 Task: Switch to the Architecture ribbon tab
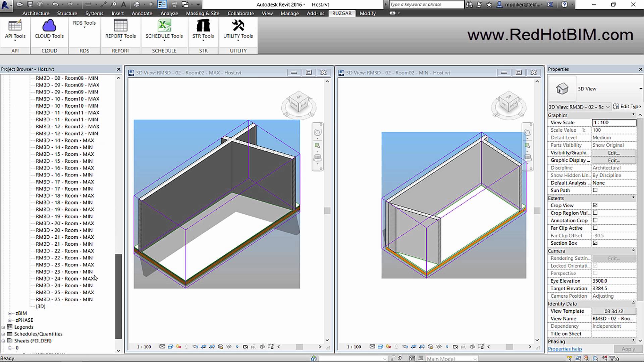click(36, 13)
